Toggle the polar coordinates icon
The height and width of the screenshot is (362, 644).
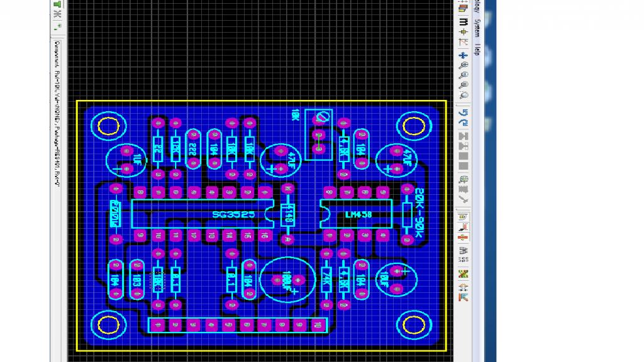(x=464, y=42)
